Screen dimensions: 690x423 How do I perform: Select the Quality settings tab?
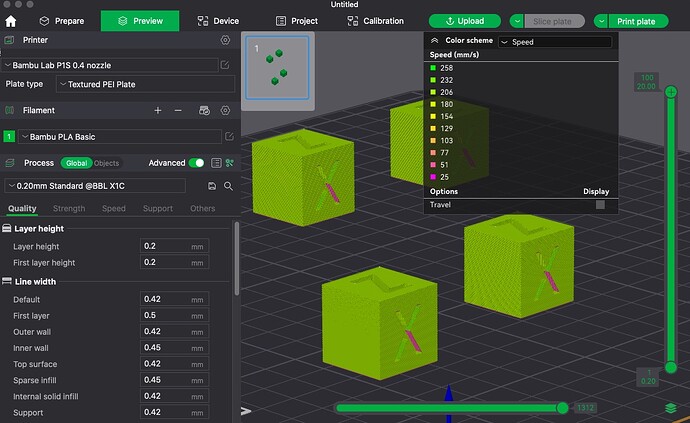pyautogui.click(x=22, y=208)
